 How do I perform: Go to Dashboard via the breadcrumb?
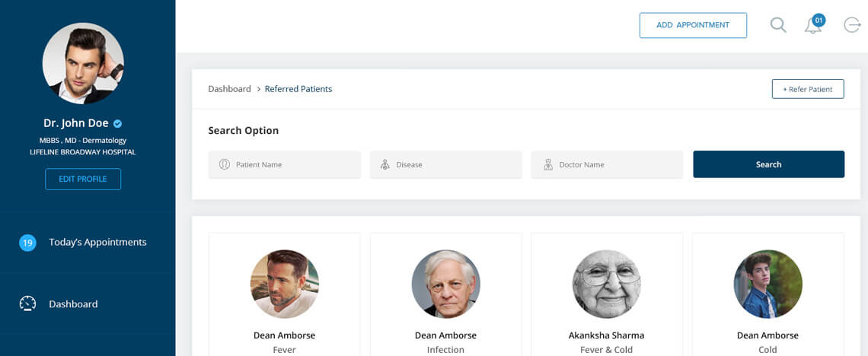point(229,89)
